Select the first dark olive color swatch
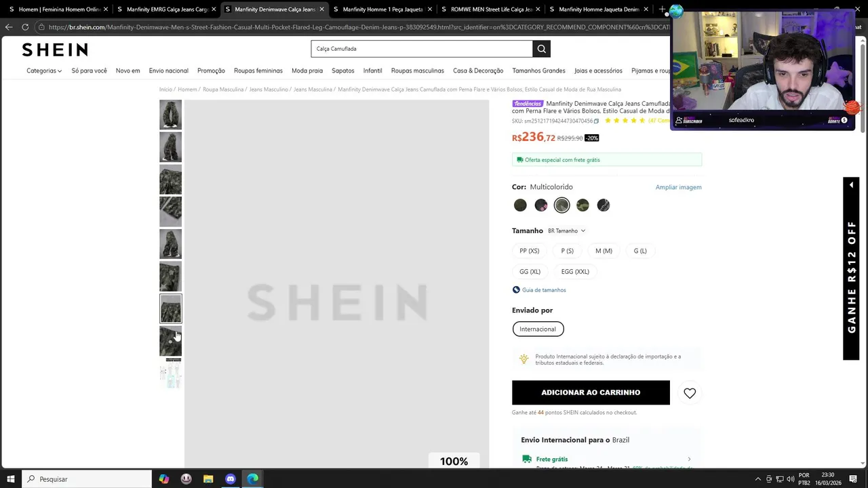 tap(520, 205)
